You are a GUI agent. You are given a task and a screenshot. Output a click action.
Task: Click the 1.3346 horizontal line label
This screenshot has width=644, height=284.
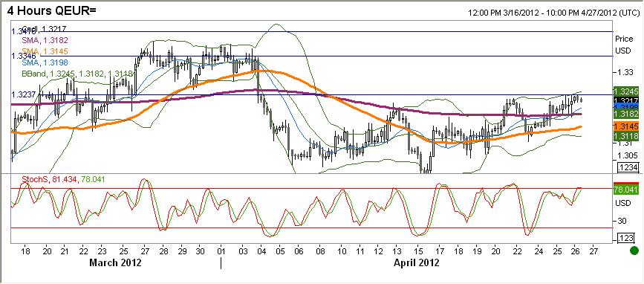pyautogui.click(x=24, y=56)
